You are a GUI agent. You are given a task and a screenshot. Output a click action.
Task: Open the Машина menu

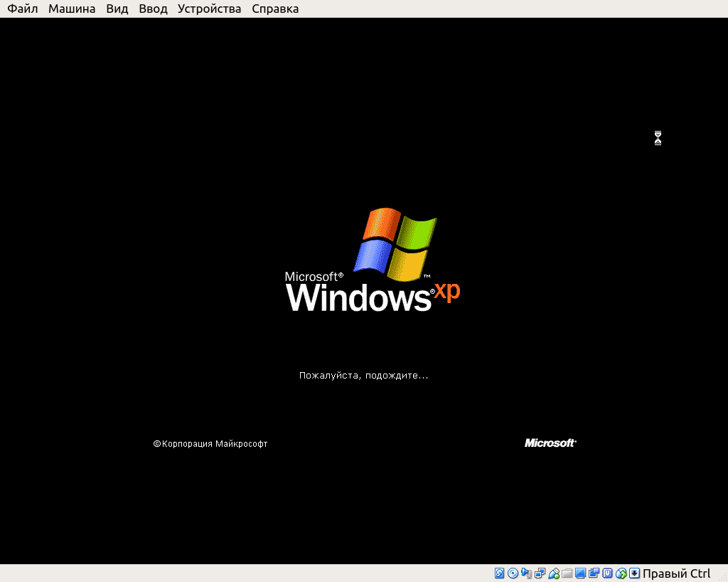click(72, 9)
